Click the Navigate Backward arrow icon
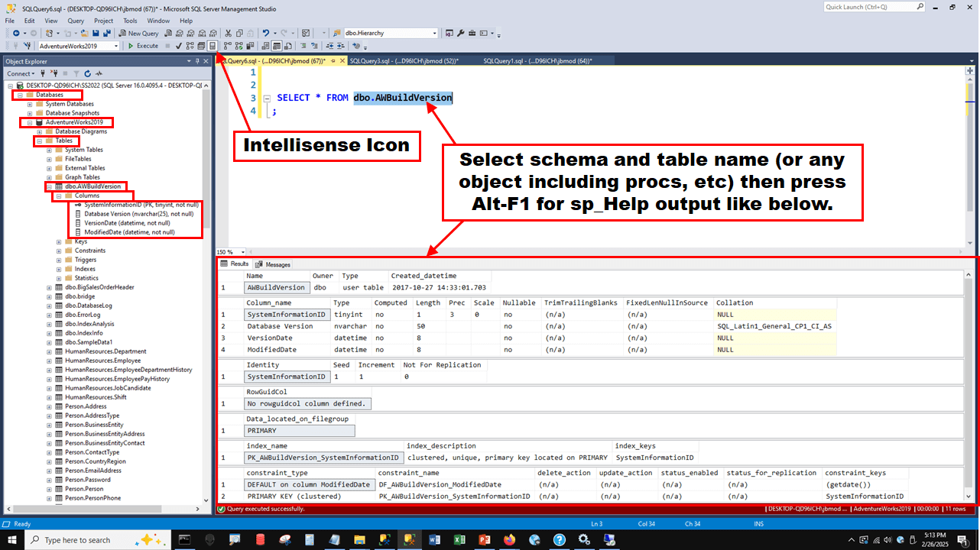Image resolution: width=980 pixels, height=550 pixels. [x=15, y=34]
